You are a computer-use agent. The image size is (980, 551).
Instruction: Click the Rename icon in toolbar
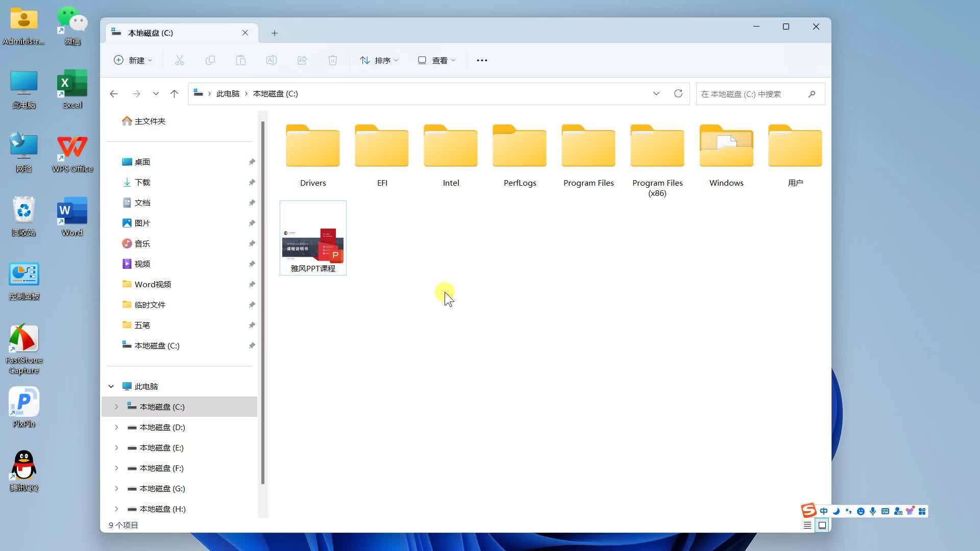(271, 60)
